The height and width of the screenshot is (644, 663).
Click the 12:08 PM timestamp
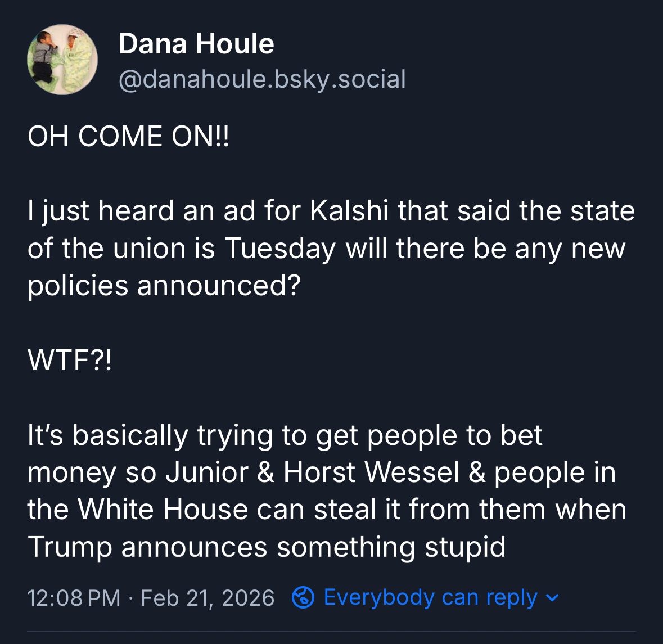coord(74,597)
